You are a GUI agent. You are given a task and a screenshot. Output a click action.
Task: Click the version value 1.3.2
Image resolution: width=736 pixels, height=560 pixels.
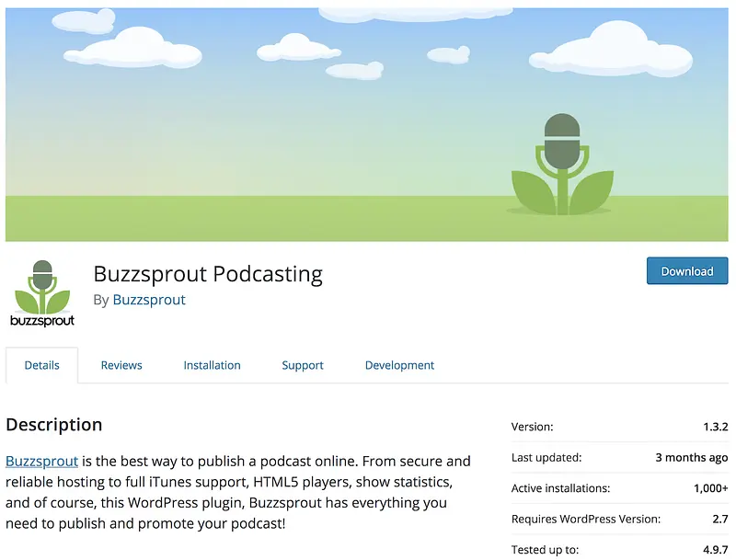[x=716, y=427]
